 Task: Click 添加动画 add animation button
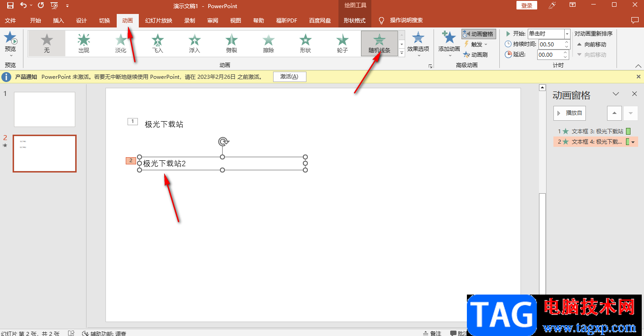click(x=449, y=44)
